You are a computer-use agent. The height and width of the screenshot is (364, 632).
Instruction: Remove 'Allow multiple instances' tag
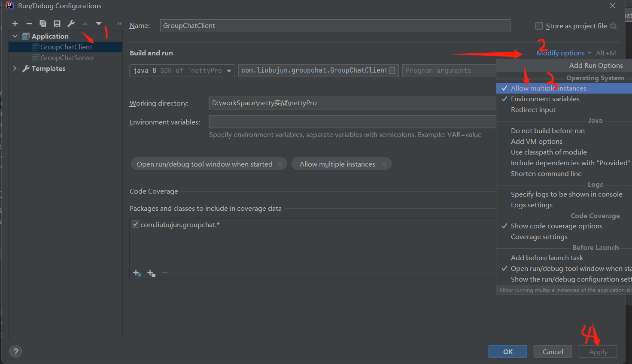384,164
